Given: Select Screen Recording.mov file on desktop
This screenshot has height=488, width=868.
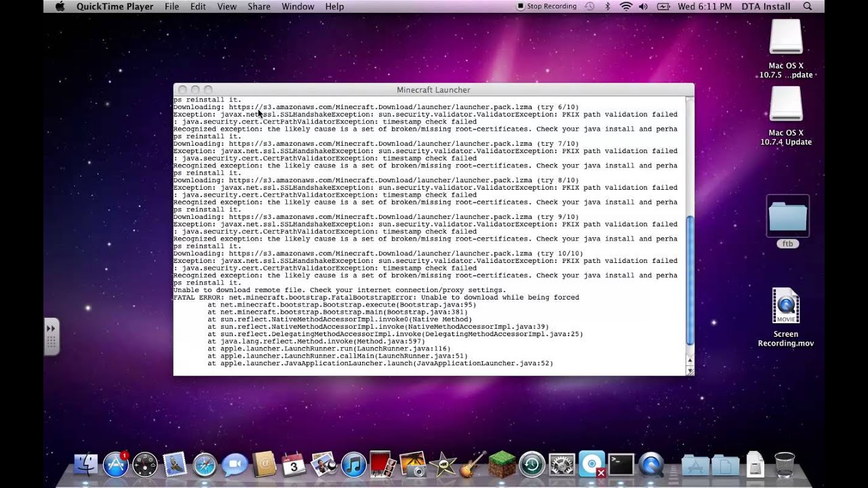Looking at the screenshot, I should point(786,318).
